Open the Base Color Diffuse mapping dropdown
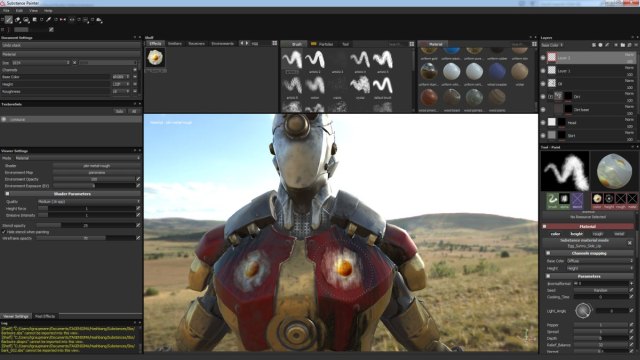This screenshot has width=640, height=360. [x=599, y=261]
